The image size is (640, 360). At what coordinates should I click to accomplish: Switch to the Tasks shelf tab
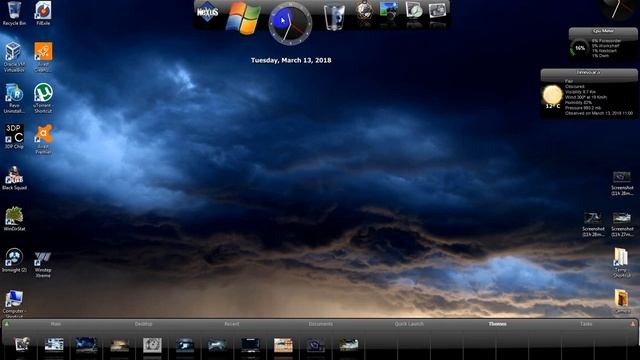586,324
